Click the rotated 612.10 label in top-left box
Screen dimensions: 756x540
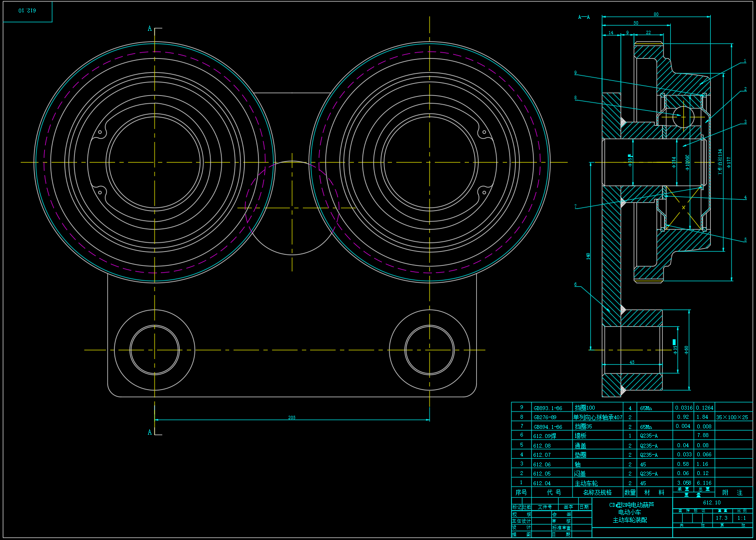[x=27, y=11]
